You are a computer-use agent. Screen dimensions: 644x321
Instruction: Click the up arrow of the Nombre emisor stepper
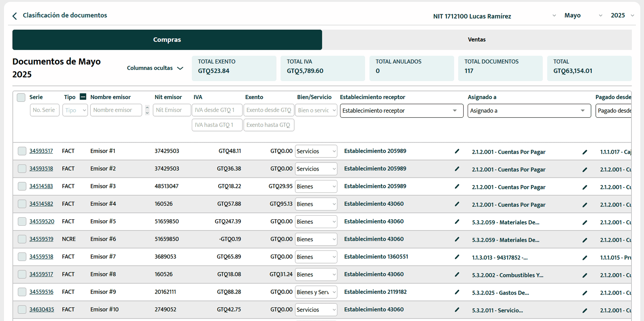pyautogui.click(x=147, y=107)
